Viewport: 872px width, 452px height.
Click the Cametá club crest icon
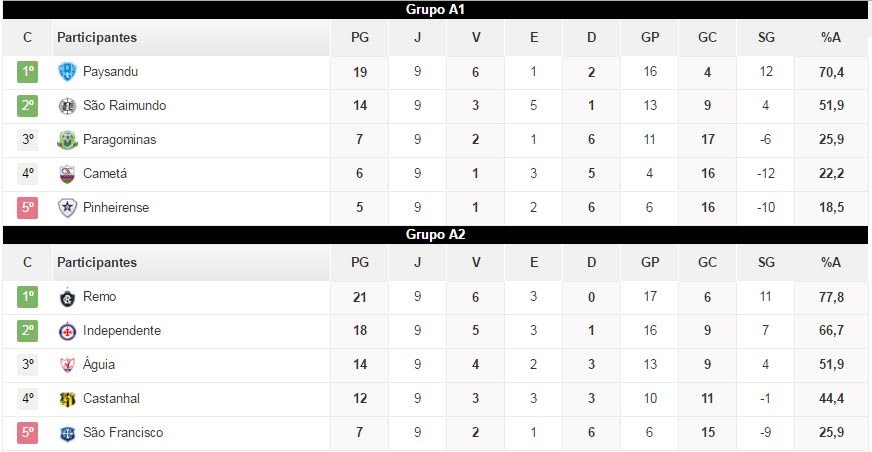[67, 174]
